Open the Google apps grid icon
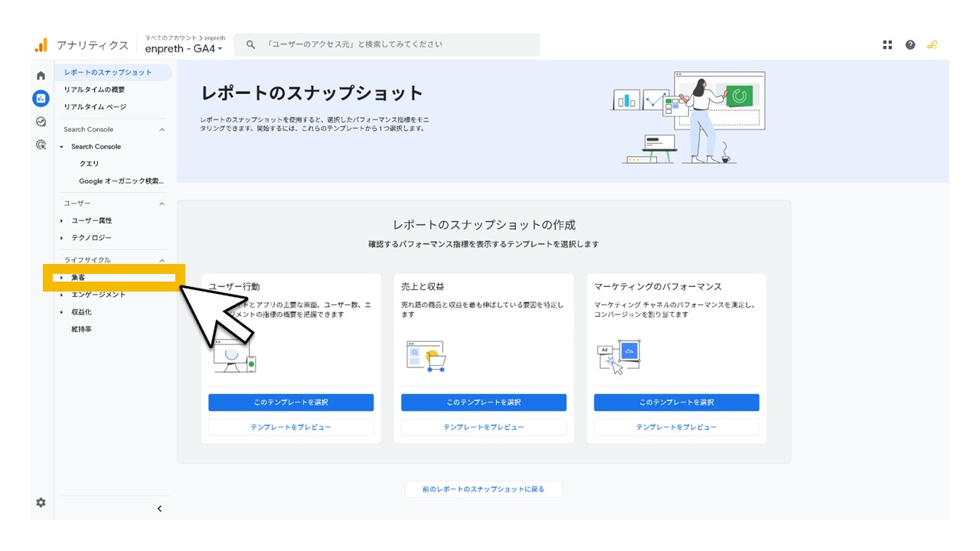This screenshot has height=551, width=980. click(887, 44)
